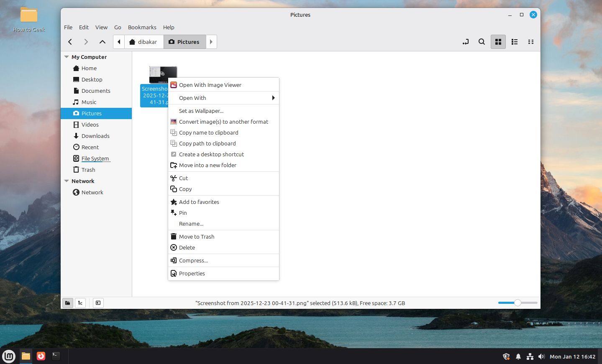Screen dimensions: 602x364
Task: Open the Bookmarks menu
Action: [142, 27]
